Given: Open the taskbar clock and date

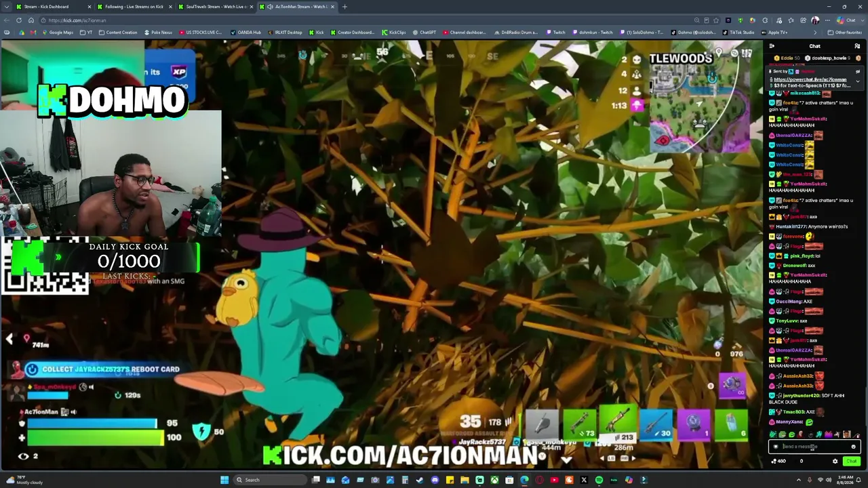Looking at the screenshot, I should [846, 480].
